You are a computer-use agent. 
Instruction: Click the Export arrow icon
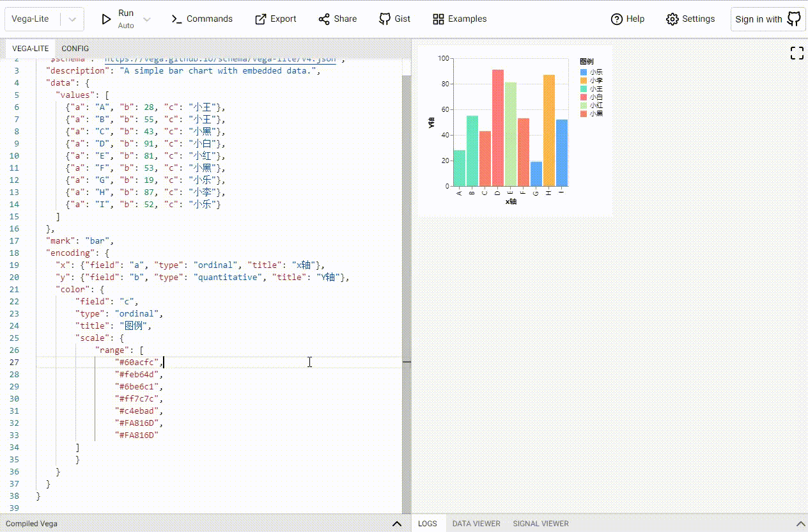pyautogui.click(x=260, y=19)
